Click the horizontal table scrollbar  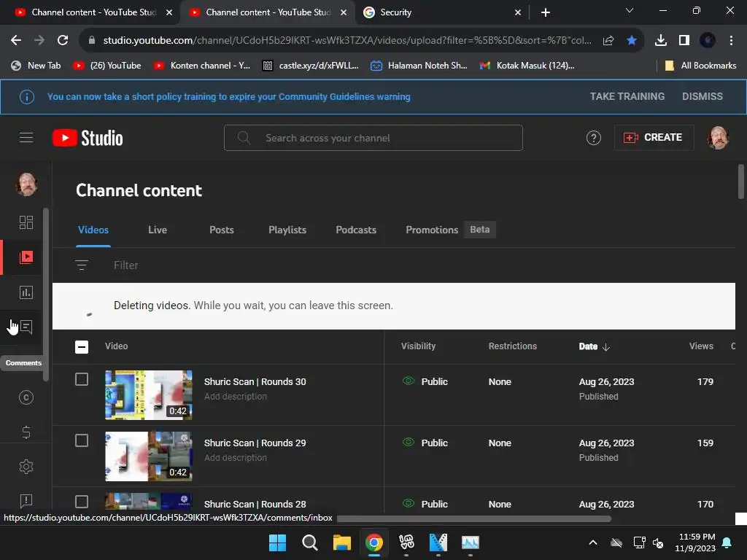[473, 518]
